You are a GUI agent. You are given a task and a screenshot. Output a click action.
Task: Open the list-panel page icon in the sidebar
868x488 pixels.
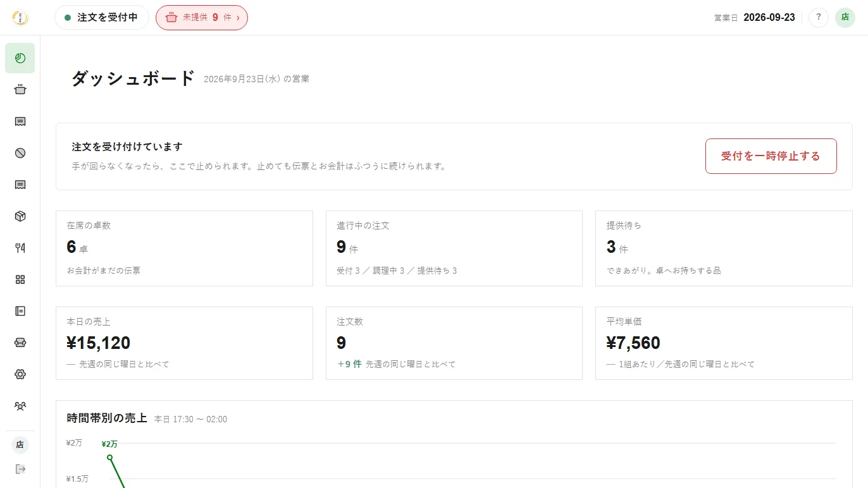click(20, 311)
